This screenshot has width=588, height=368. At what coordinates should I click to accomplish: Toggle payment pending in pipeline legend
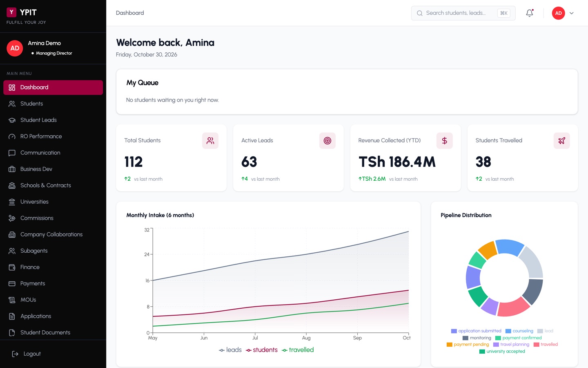(x=468, y=344)
